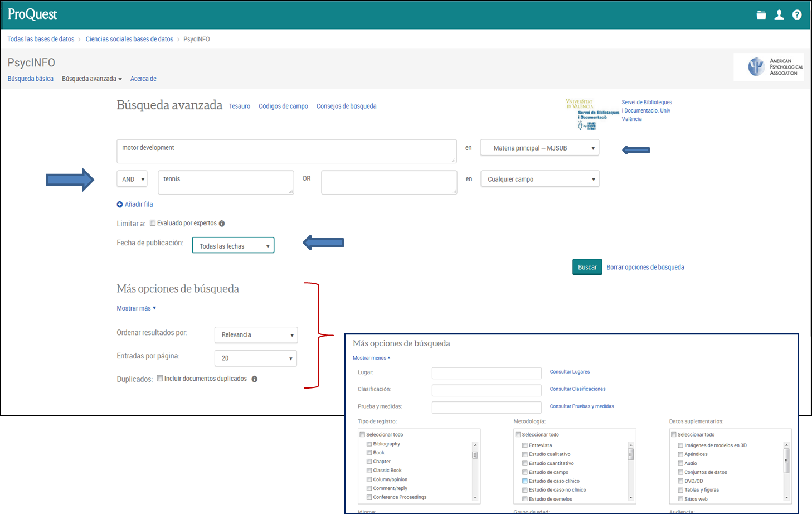The image size is (812, 514).
Task: Open Códigos de campo
Action: pyautogui.click(x=283, y=106)
